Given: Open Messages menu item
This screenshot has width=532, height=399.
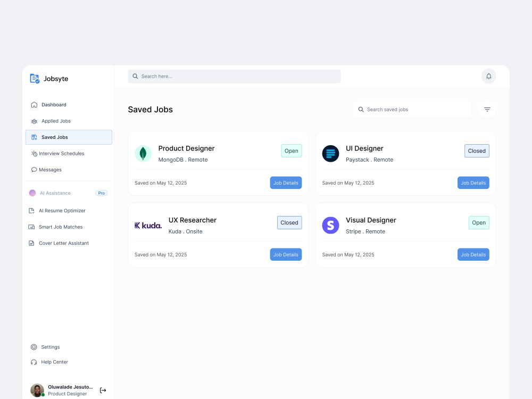Looking at the screenshot, I should 69,170.
